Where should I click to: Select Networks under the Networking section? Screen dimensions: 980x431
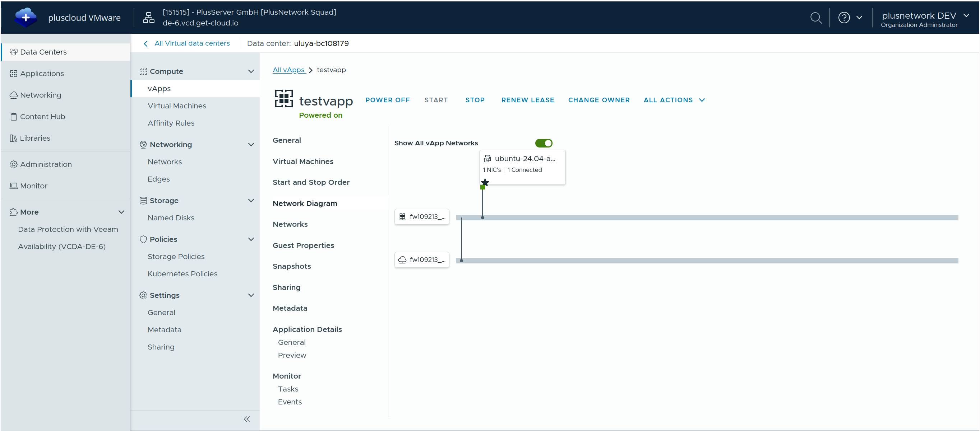[x=164, y=162]
